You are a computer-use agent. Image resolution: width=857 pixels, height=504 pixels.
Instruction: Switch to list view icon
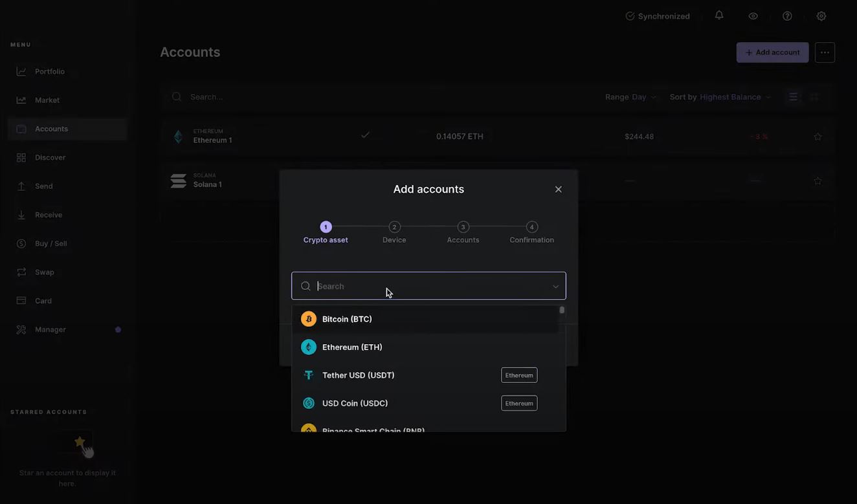pyautogui.click(x=793, y=97)
